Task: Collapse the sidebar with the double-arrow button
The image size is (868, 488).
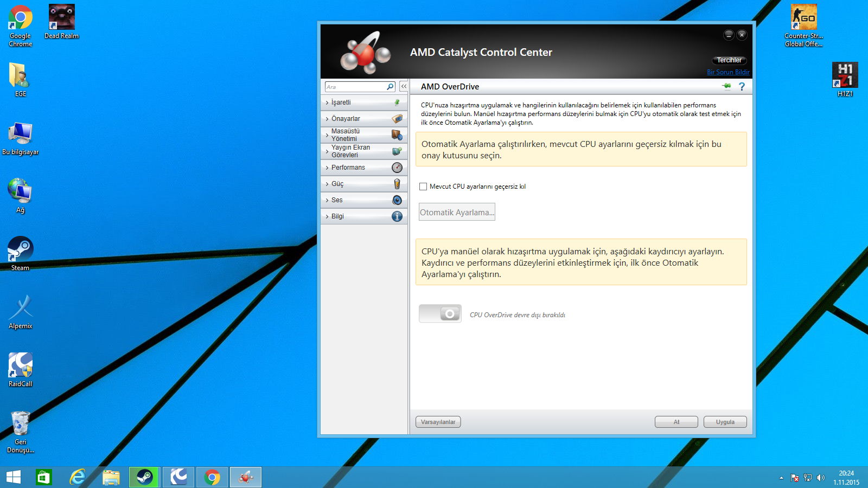Action: (404, 87)
